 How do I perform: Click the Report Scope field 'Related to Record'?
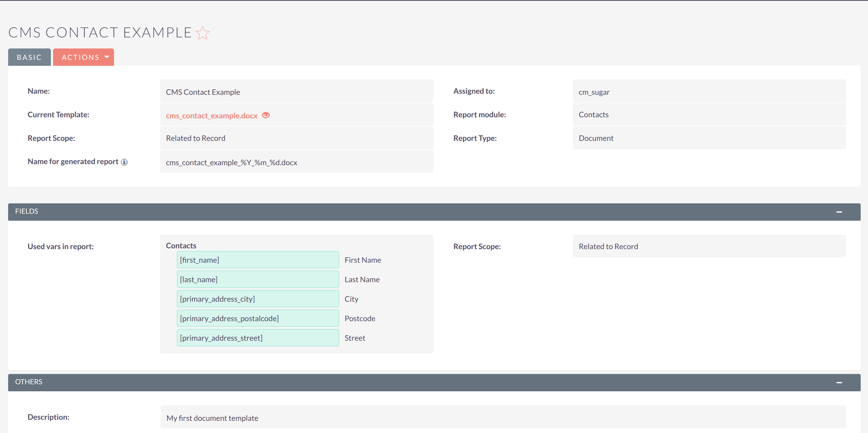296,138
